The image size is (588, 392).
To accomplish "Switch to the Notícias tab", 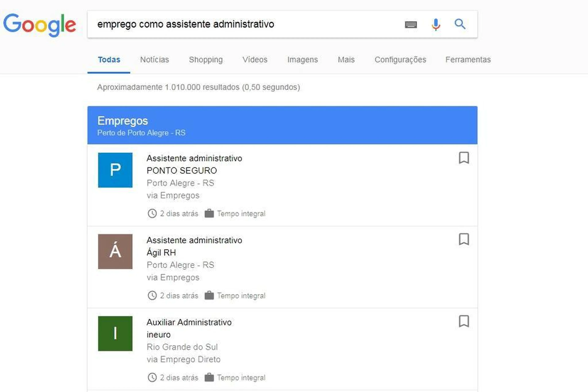I will pyautogui.click(x=155, y=59).
